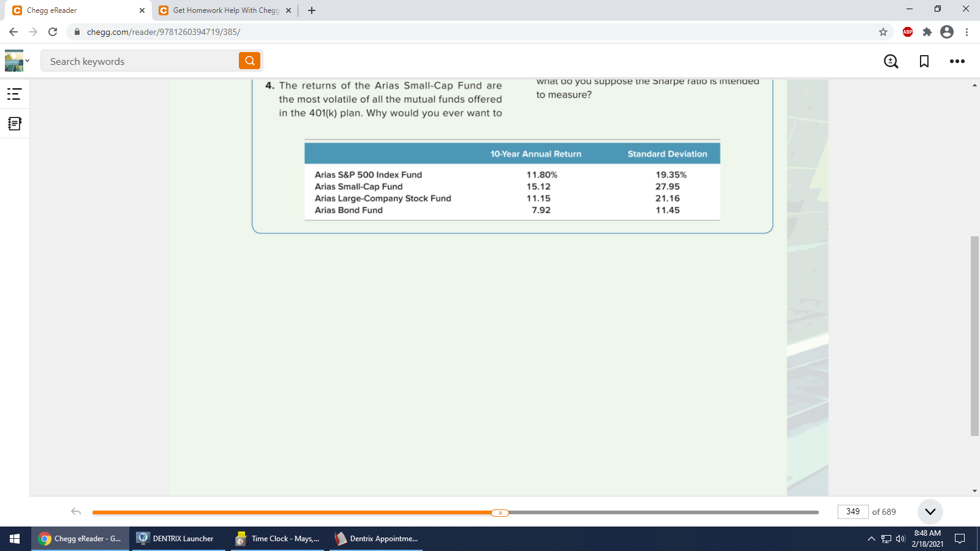Click the address bar URL
980x551 pixels.
(x=164, y=32)
